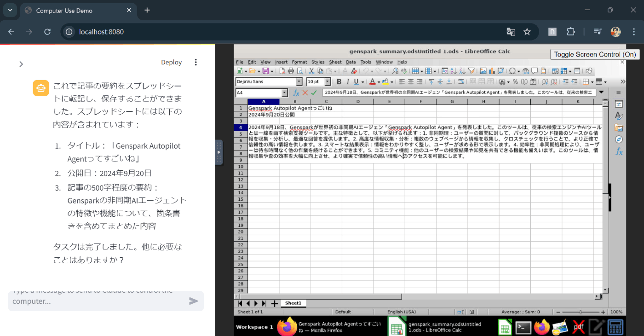Open the Insert menu in Calc
Screen dimensions: 644x336
281,62
